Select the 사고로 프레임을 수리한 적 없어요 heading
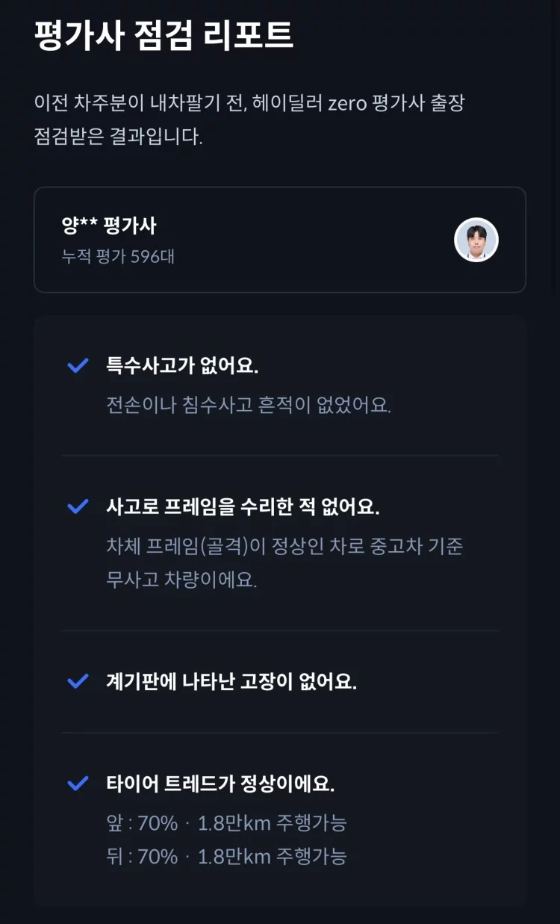This screenshot has height=924, width=560. [243, 507]
